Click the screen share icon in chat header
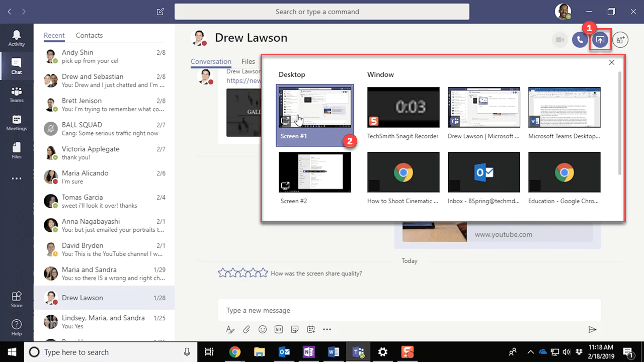 click(x=600, y=40)
